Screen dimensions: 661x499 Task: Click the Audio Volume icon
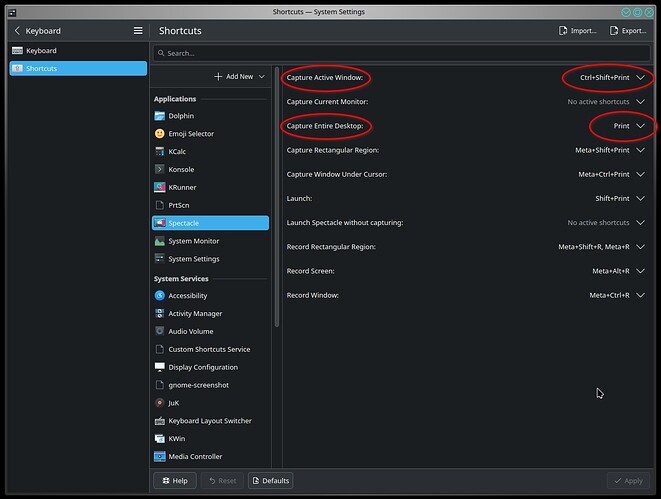point(159,331)
